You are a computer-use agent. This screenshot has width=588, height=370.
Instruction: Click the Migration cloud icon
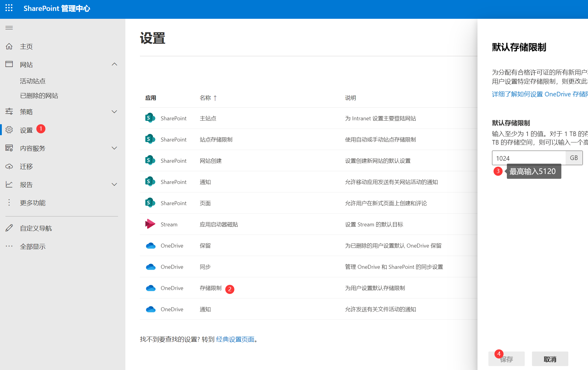point(9,166)
